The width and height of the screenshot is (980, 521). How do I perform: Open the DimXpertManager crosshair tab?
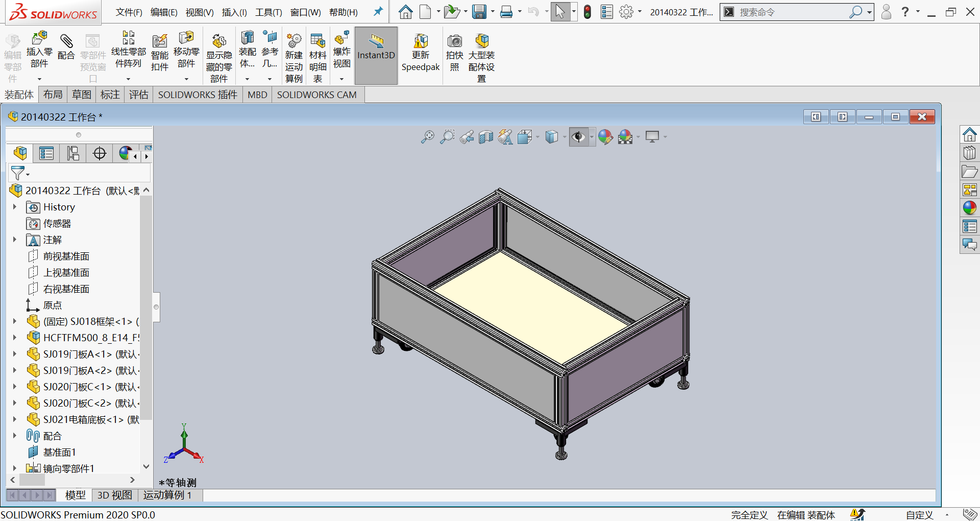click(x=100, y=153)
